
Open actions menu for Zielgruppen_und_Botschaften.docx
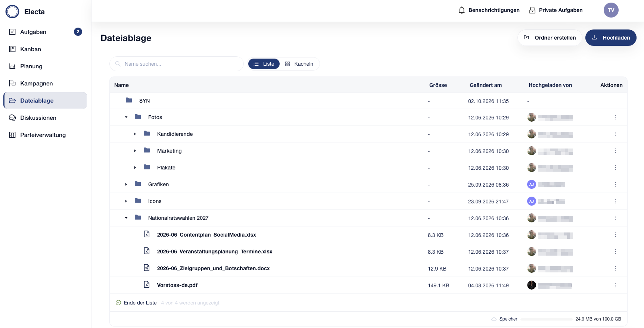click(x=615, y=268)
